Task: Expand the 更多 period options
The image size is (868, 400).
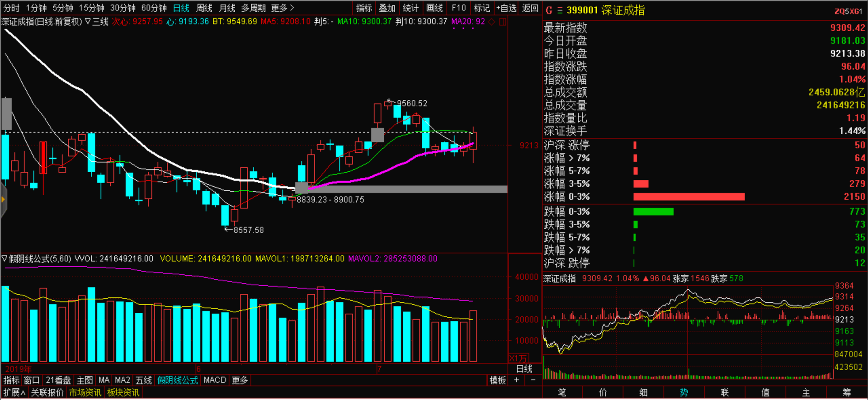Action: coord(283,8)
